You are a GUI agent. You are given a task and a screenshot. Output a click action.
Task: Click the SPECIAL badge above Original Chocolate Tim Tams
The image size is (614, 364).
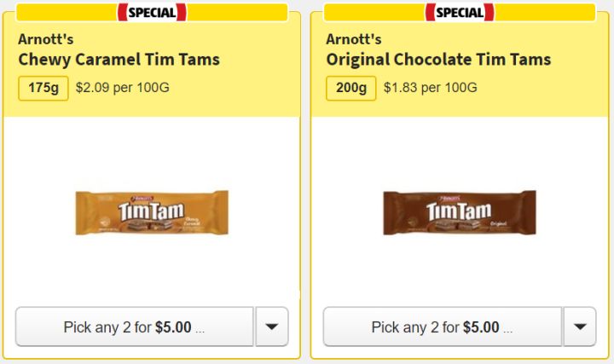(460, 12)
